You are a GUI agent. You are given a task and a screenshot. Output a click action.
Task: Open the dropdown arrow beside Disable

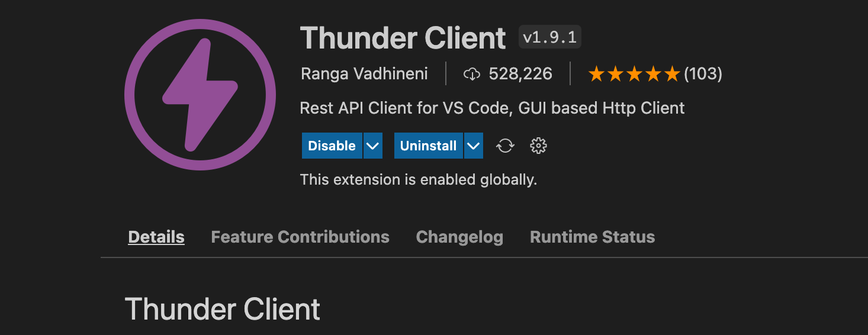tap(372, 146)
